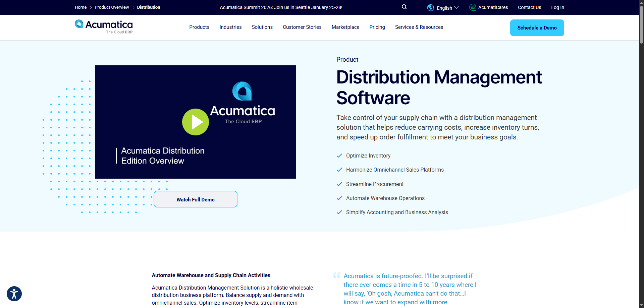Click the checkmark beside Harmonize Omnichannel Sales Platforms
The width and height of the screenshot is (644, 308).
339,170
